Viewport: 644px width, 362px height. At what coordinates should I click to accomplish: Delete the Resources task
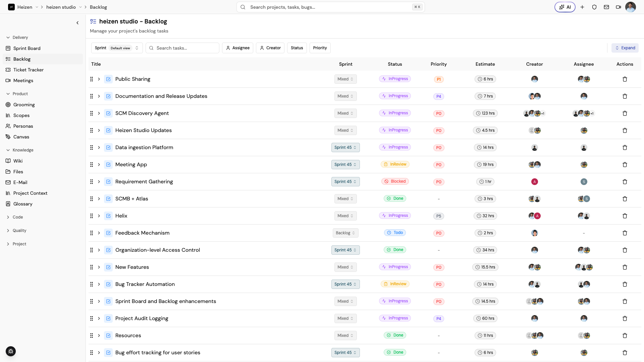(625, 336)
